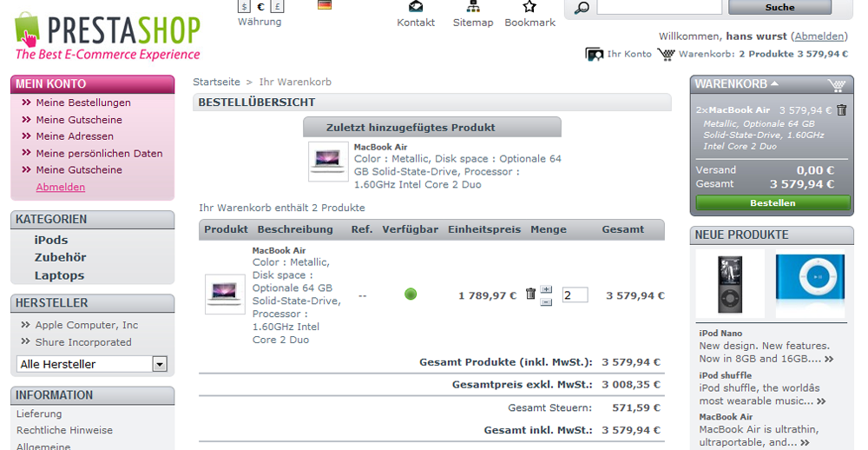
Task: Click the Suche button
Action: tap(779, 7)
